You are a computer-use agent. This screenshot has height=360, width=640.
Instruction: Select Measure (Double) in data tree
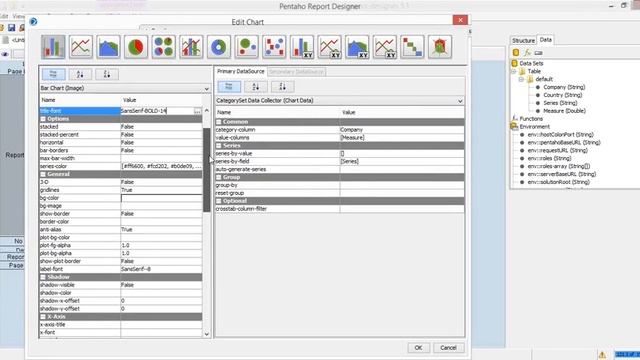564,111
